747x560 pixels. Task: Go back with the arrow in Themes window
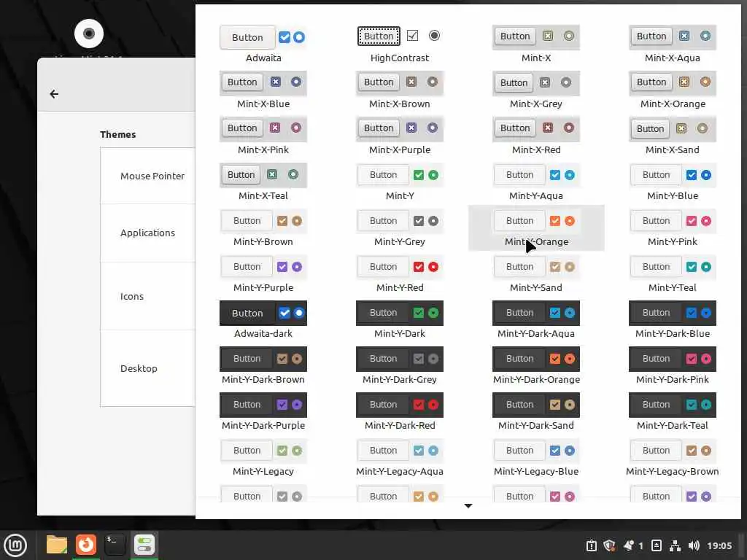point(54,94)
